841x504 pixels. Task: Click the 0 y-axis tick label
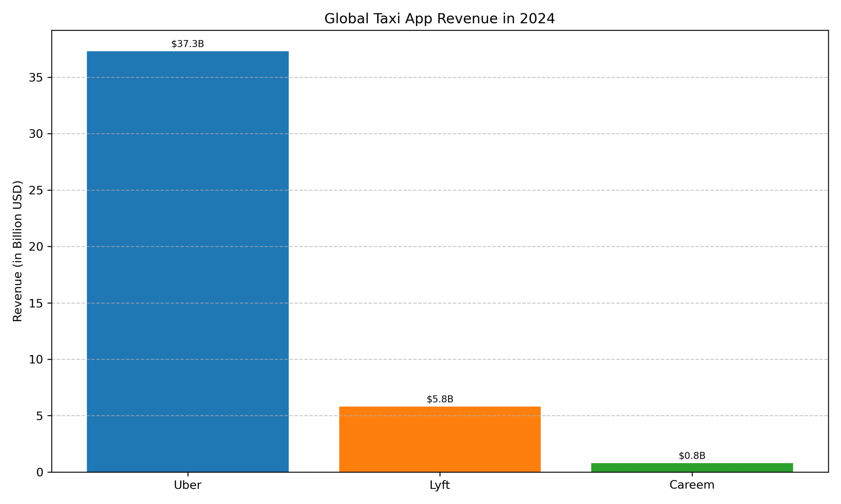click(39, 472)
